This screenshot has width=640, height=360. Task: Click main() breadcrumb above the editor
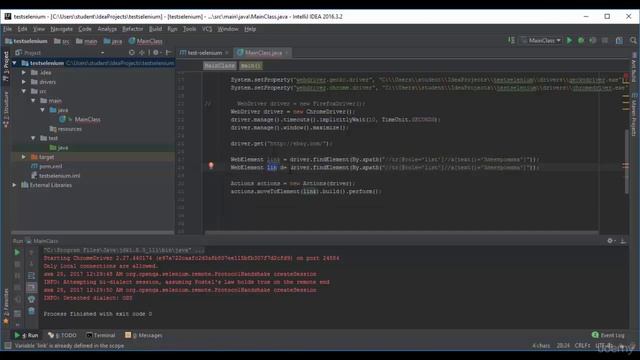point(250,66)
